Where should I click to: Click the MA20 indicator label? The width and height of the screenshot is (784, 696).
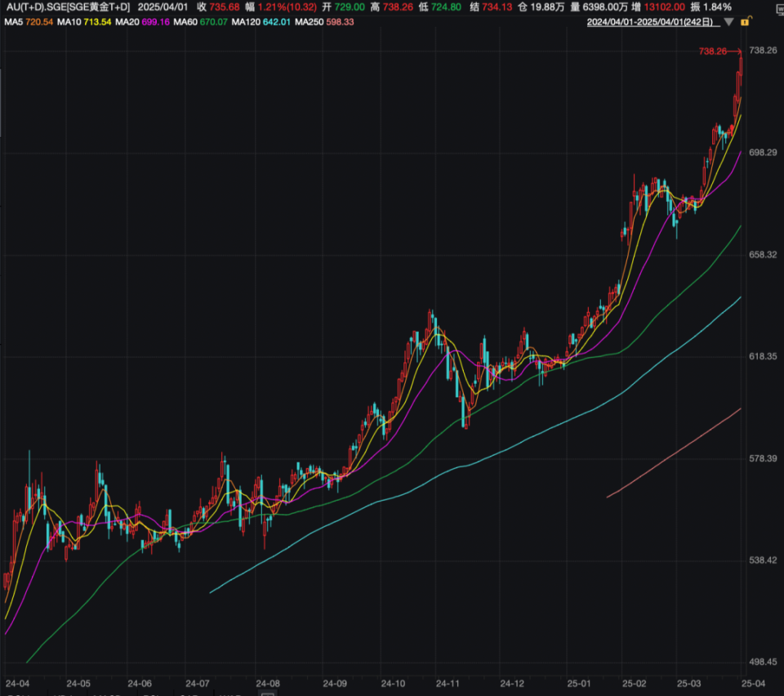[129, 21]
